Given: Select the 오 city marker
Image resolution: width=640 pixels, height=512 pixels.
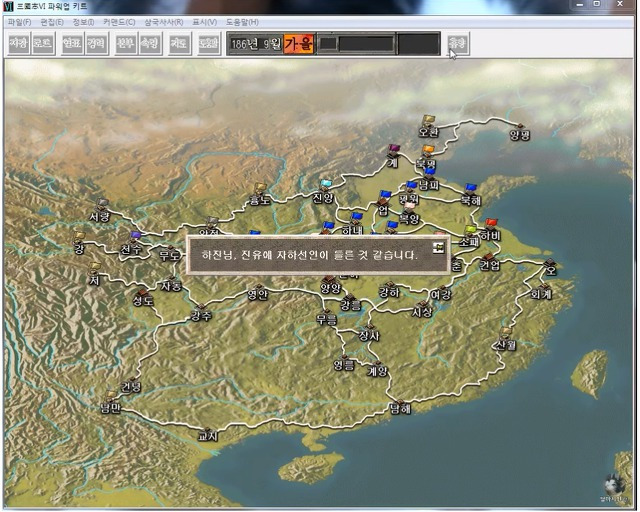Looking at the screenshot, I should coord(551,267).
